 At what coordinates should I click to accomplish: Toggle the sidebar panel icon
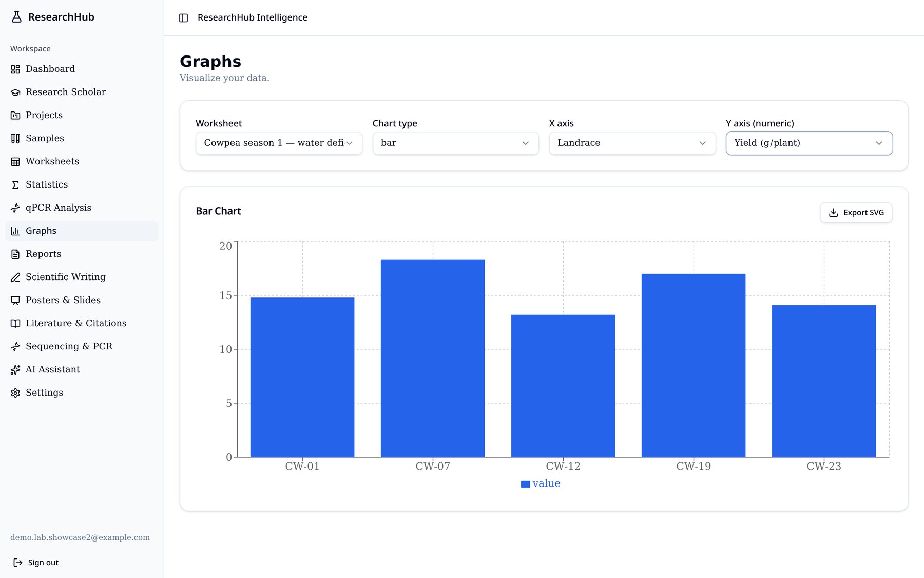click(183, 18)
